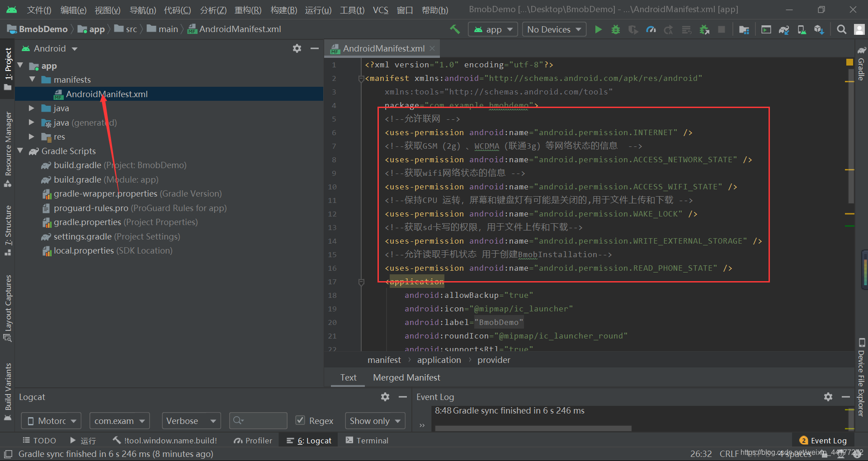
Task: Open Logcat settings gear icon
Action: coord(385,397)
